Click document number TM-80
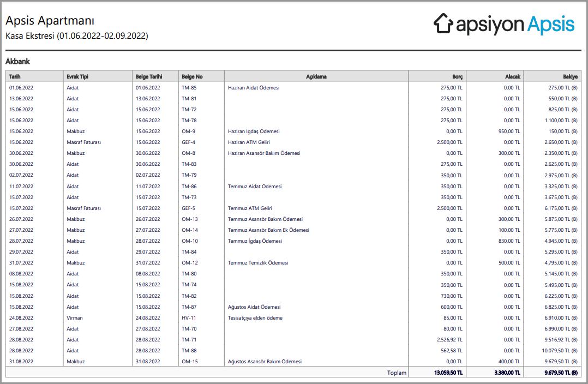588x384 pixels. pos(189,273)
